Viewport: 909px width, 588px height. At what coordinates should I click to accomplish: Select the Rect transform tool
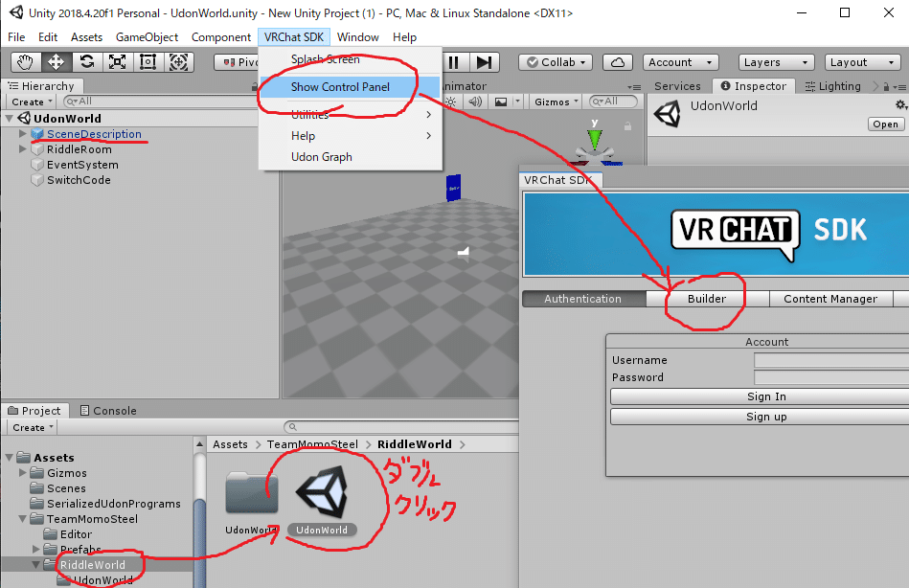point(148,62)
